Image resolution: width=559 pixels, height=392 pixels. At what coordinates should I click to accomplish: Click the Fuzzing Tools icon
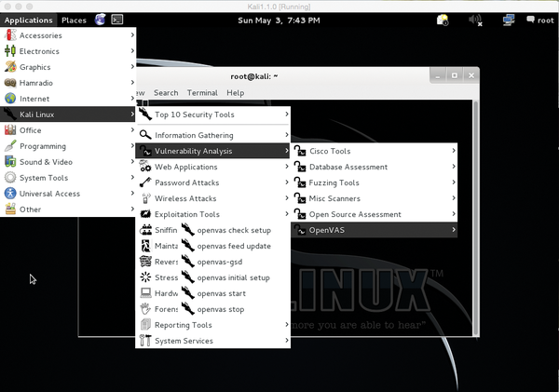click(300, 182)
